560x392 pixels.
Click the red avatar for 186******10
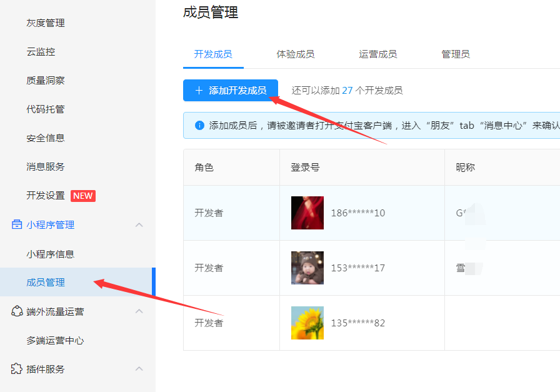307,213
